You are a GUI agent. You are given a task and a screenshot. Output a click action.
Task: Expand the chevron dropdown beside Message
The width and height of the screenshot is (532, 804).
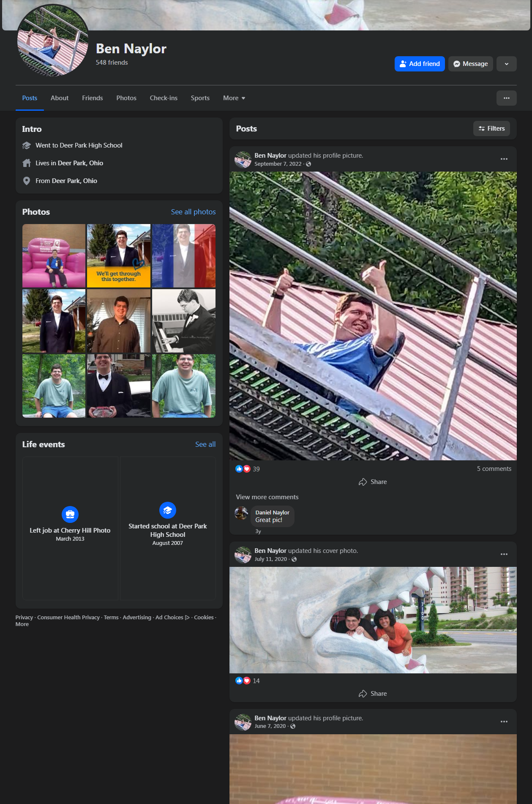[x=506, y=64]
